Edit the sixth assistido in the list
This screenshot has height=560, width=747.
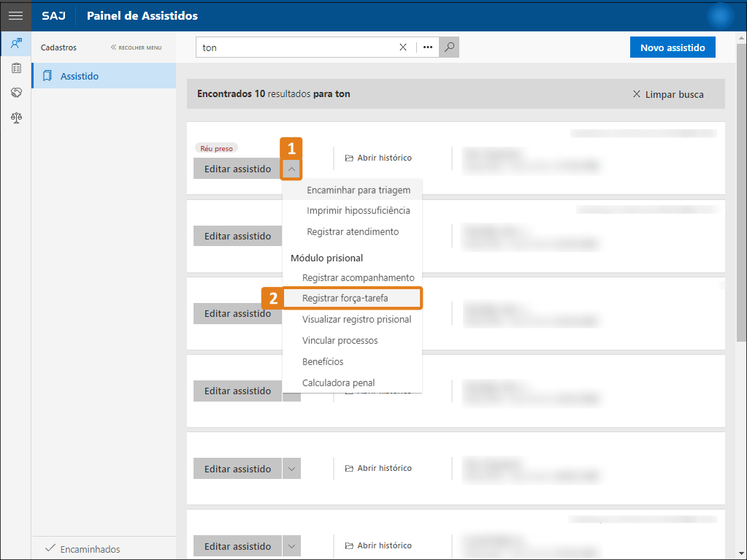[237, 546]
